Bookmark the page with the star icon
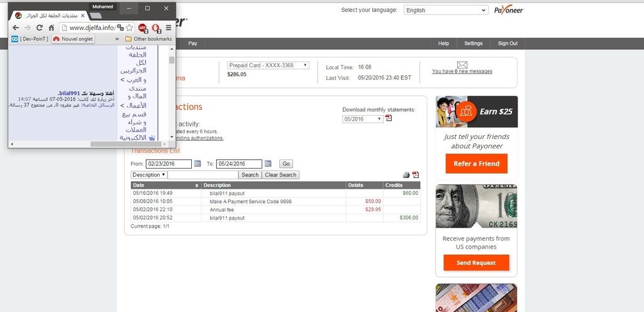Image resolution: width=644 pixels, height=312 pixels. pos(130,28)
